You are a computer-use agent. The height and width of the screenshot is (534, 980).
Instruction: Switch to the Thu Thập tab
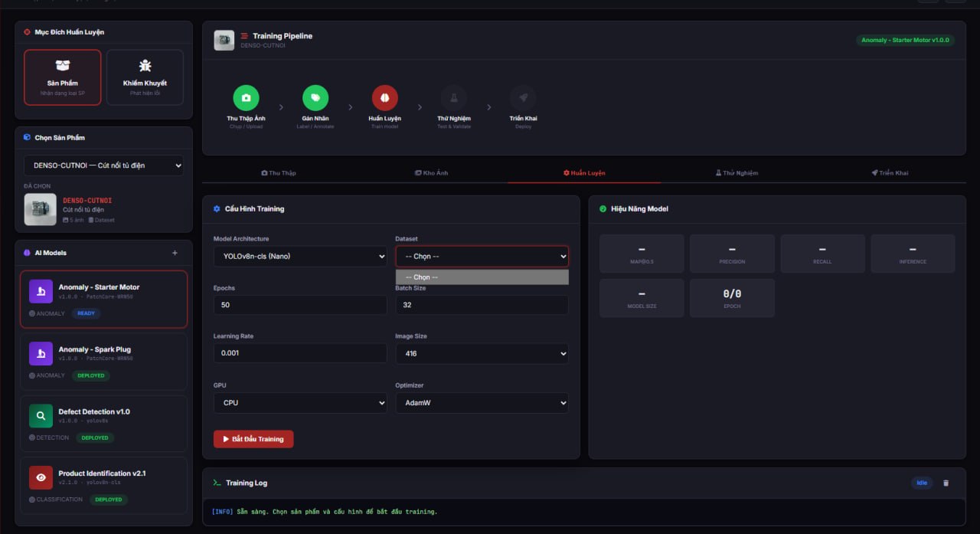pos(278,173)
